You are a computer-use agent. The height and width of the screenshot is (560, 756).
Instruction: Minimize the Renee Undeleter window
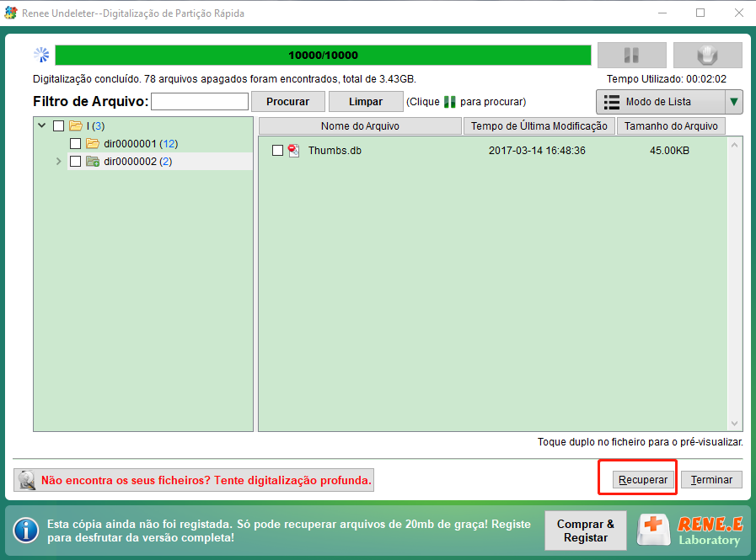(662, 13)
